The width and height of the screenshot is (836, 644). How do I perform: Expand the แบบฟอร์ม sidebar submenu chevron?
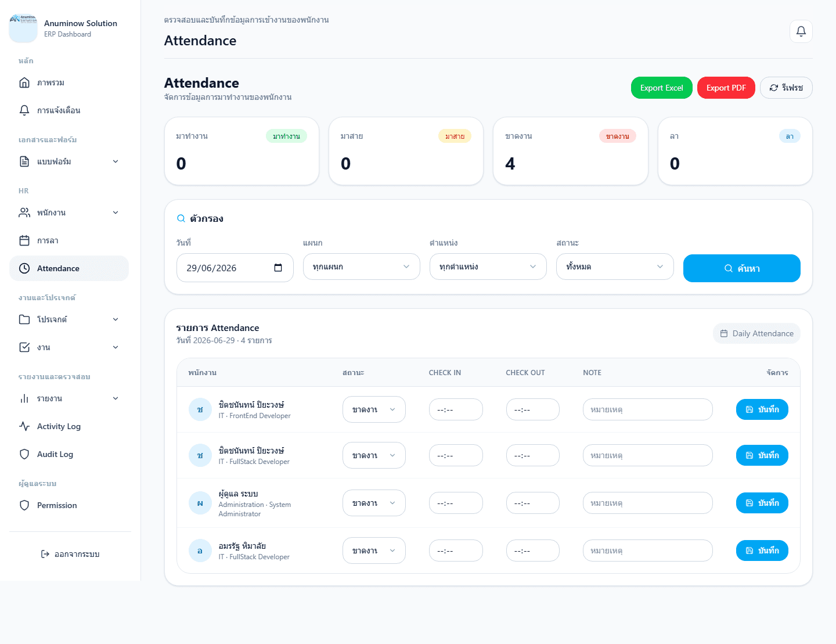tap(116, 161)
